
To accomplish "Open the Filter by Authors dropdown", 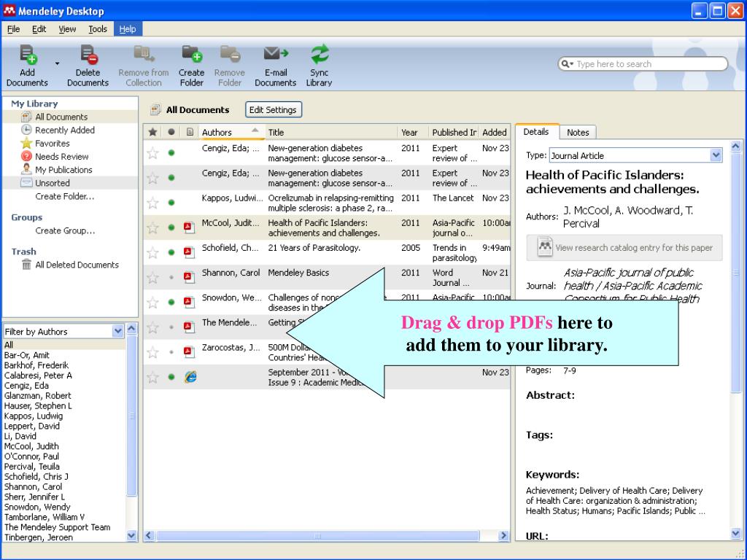I will (x=117, y=331).
